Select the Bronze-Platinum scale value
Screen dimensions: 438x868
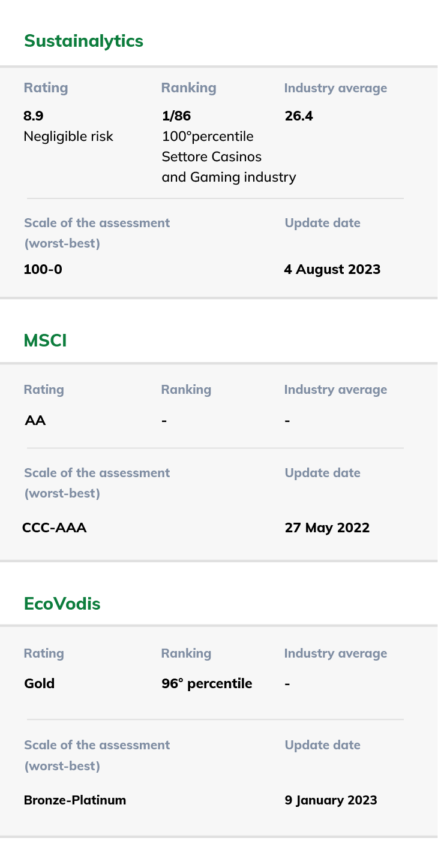pos(75,800)
